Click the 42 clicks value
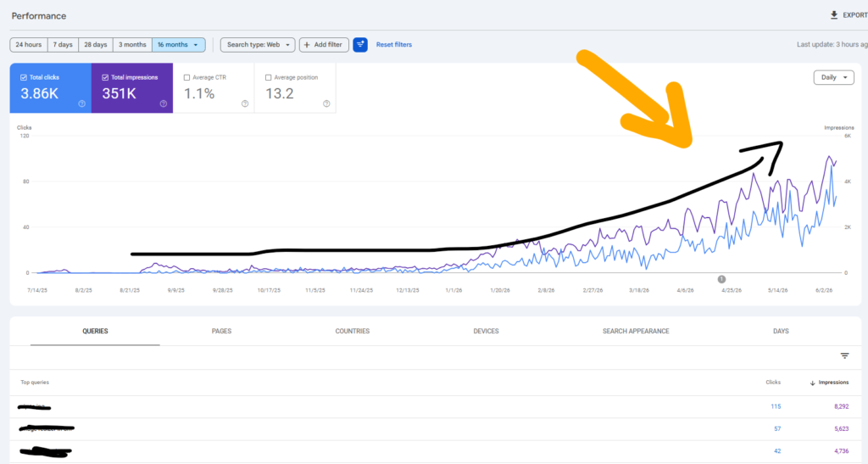This screenshot has width=868, height=464. click(778, 451)
